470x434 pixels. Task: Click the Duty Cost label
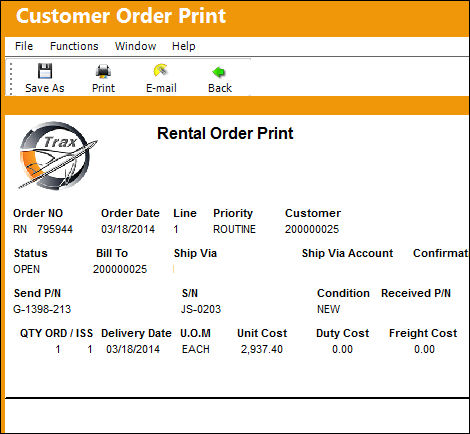pos(343,333)
